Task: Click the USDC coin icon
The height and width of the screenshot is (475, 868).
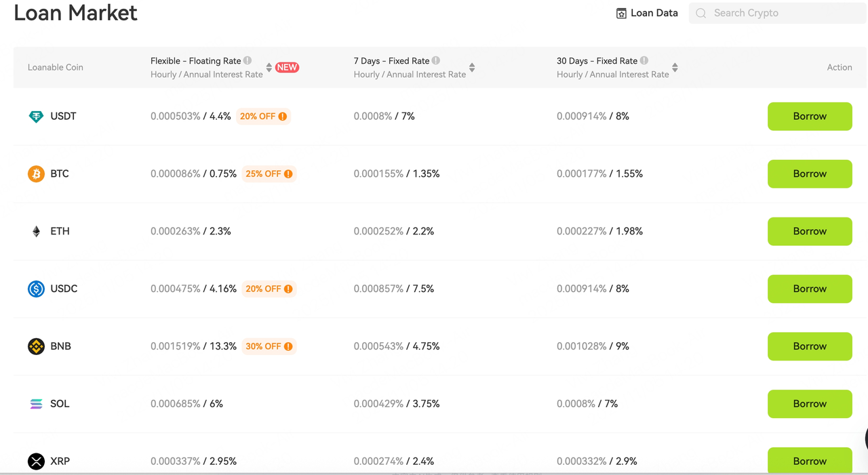Action: 36,289
